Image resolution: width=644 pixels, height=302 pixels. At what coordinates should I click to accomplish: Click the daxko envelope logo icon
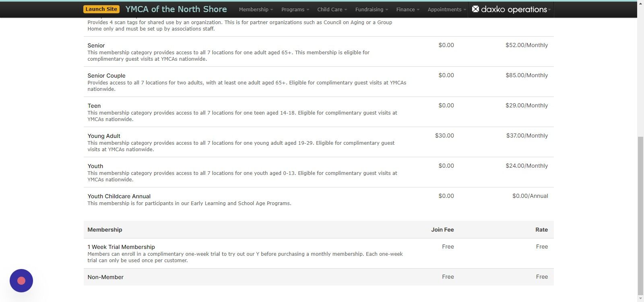click(x=475, y=9)
